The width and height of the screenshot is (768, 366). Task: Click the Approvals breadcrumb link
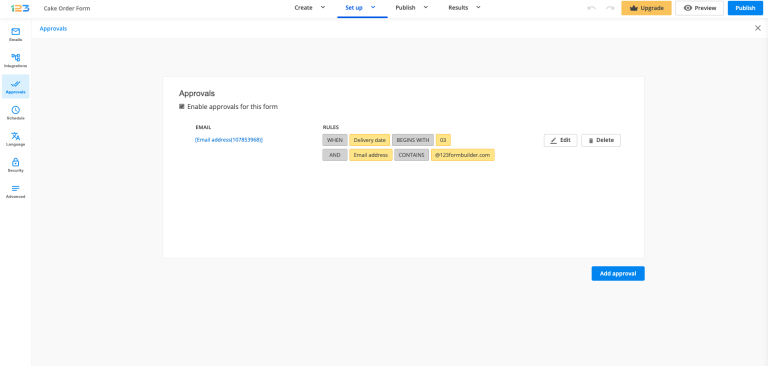click(53, 28)
